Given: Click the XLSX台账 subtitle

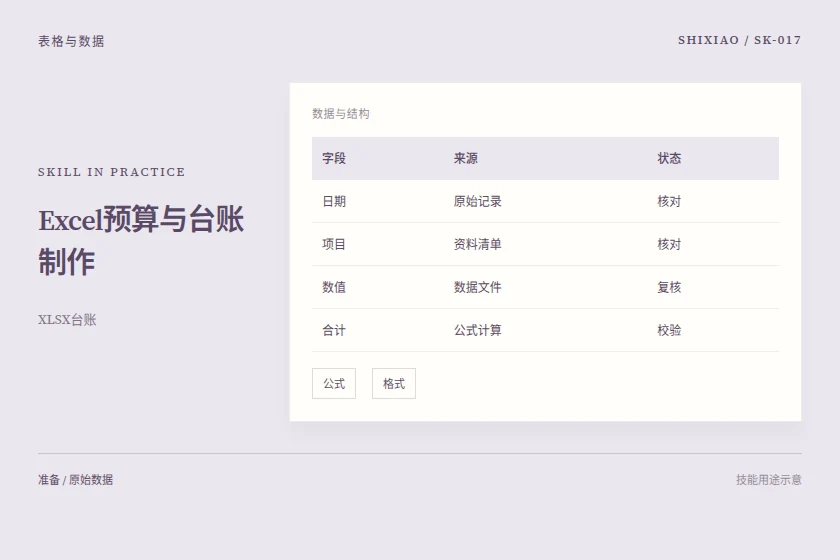Looking at the screenshot, I should [x=67, y=320].
